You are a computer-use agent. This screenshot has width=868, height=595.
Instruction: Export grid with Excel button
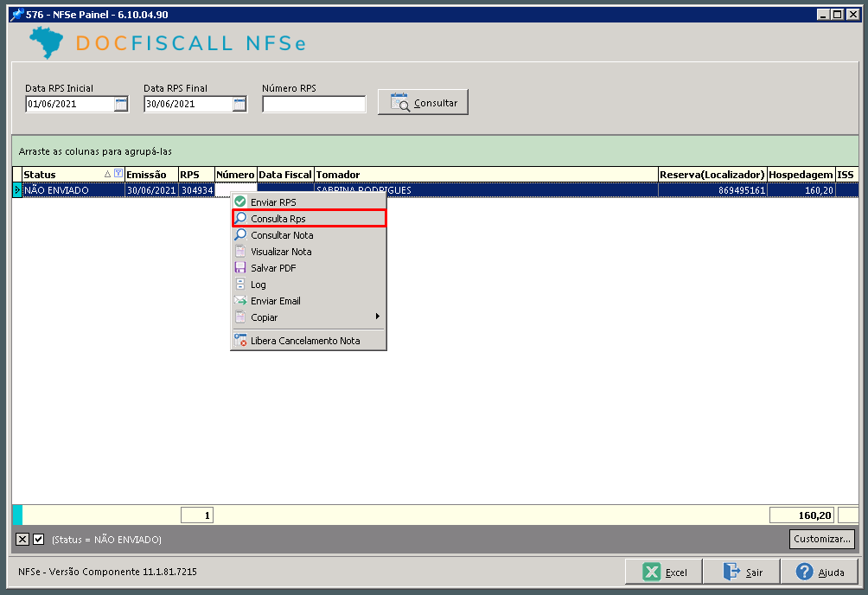pyautogui.click(x=664, y=572)
